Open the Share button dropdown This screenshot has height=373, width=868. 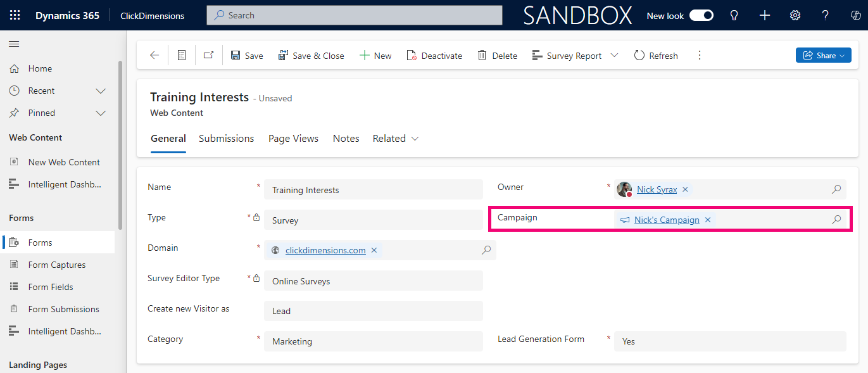(842, 56)
